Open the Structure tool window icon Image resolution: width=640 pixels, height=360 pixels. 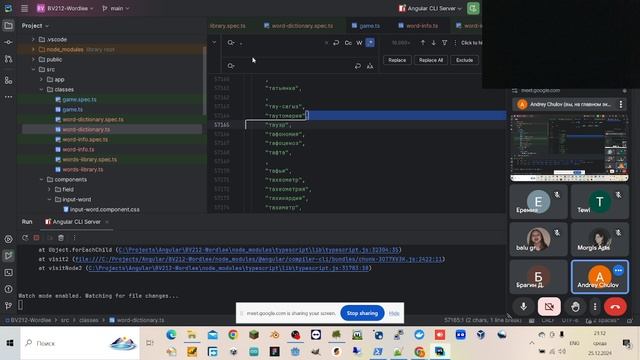8,80
